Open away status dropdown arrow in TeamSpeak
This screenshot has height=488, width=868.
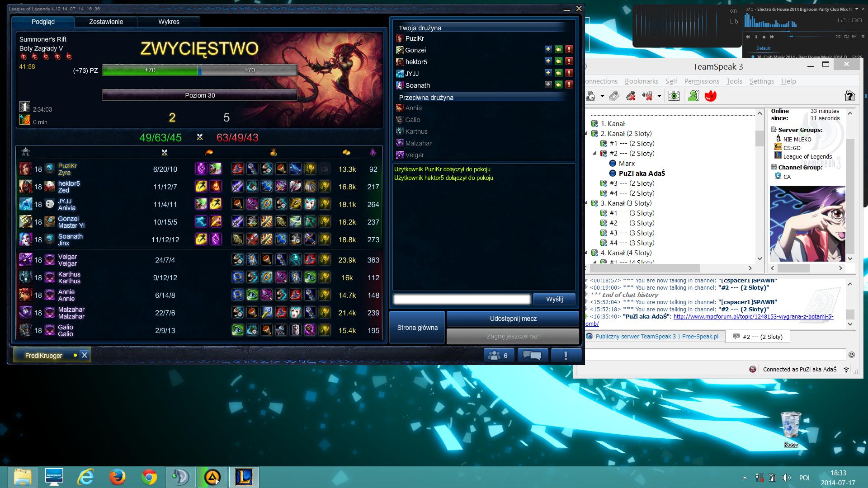(x=602, y=96)
